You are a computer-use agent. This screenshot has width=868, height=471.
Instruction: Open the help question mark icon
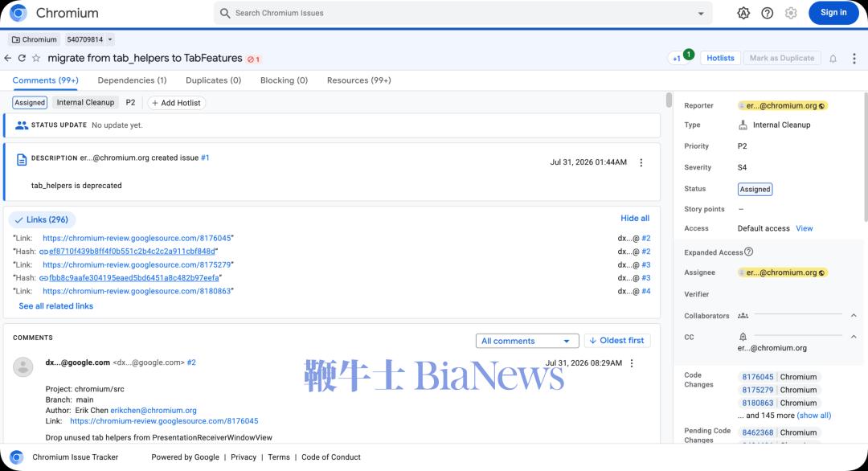pyautogui.click(x=768, y=13)
